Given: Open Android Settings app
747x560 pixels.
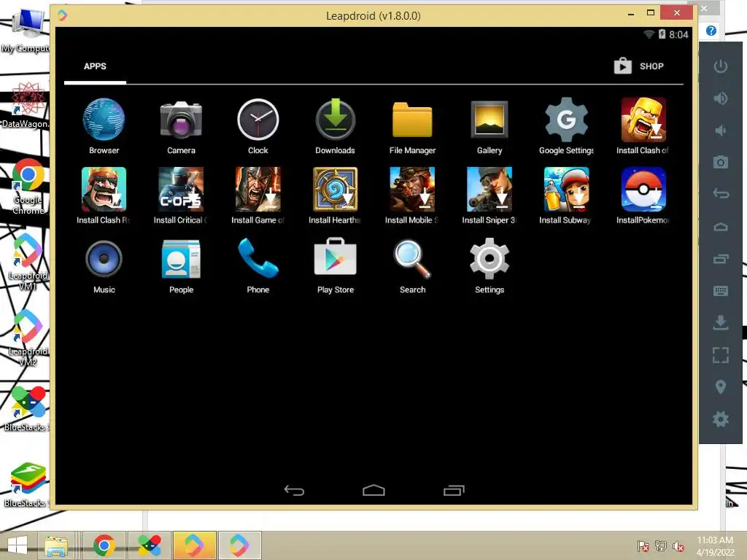Looking at the screenshot, I should click(x=489, y=259).
